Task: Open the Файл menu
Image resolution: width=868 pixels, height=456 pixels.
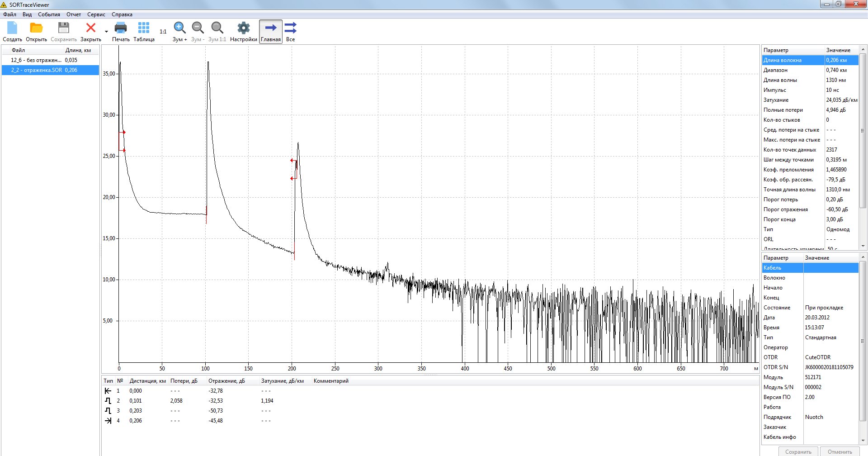Action: [9, 14]
